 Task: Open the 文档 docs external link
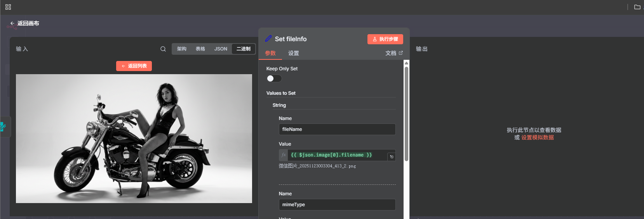tap(394, 53)
